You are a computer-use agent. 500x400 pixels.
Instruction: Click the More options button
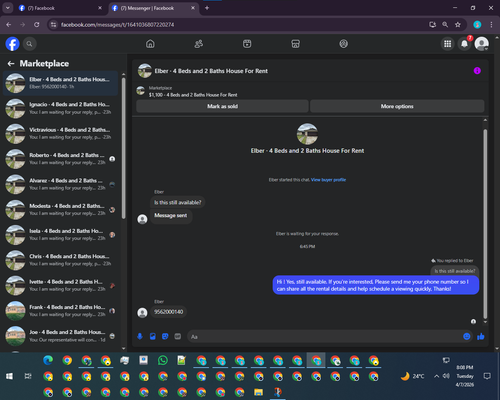pyautogui.click(x=397, y=106)
